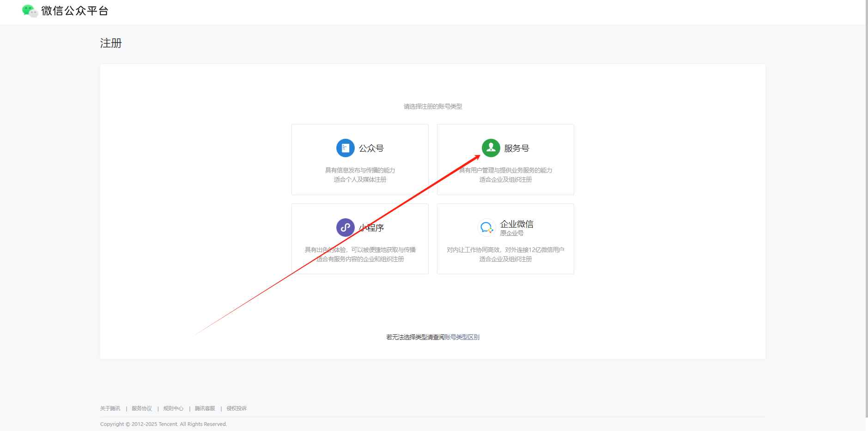Click the 原企业号 subtitle text
868x431 pixels.
pos(511,234)
